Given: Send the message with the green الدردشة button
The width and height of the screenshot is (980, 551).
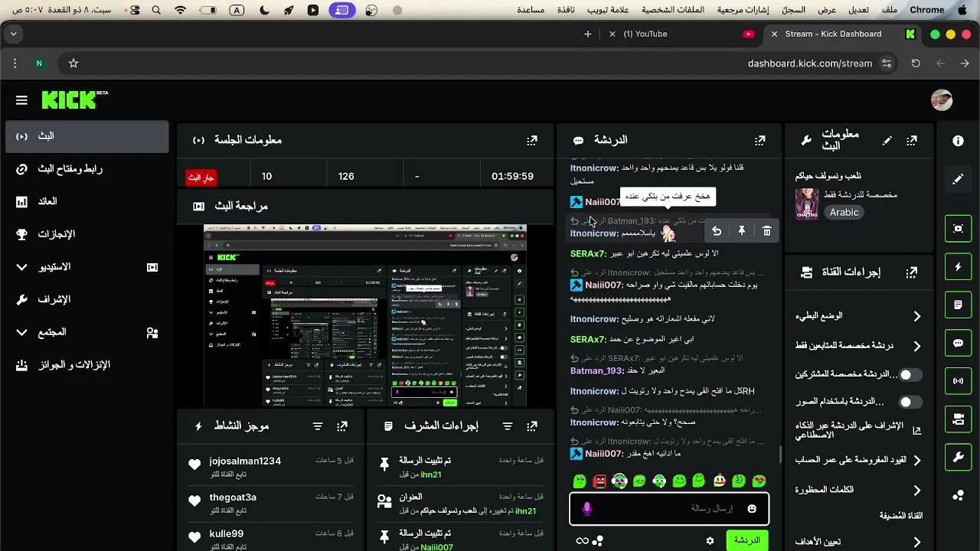Looking at the screenshot, I should (746, 540).
